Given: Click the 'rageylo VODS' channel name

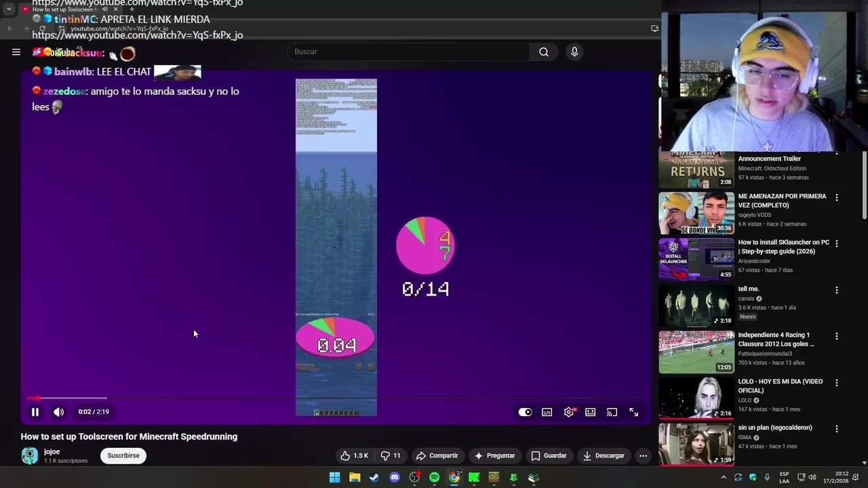Looking at the screenshot, I should coord(757,215).
